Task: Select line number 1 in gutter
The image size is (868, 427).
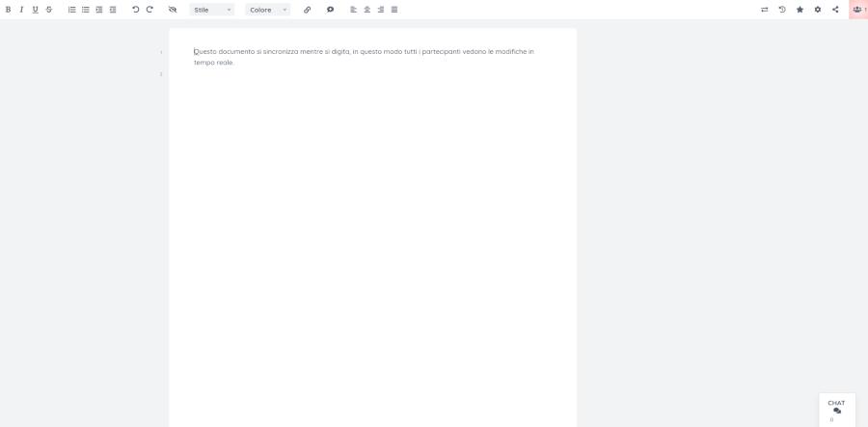Action: pos(161,53)
